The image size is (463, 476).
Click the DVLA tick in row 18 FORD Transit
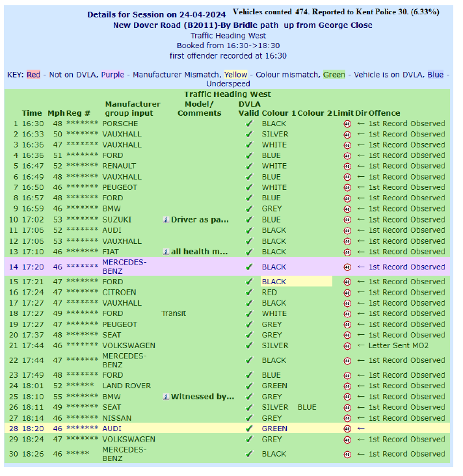point(249,313)
